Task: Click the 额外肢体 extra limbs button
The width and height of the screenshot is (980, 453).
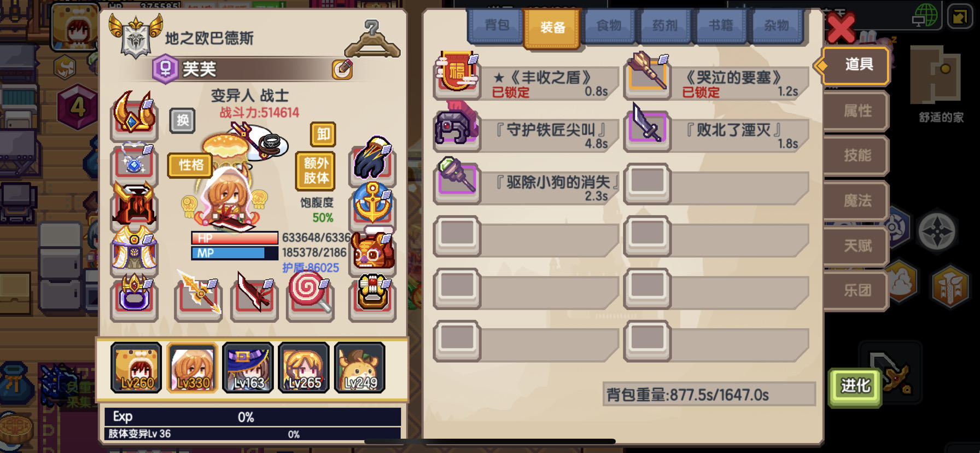Action: tap(316, 171)
